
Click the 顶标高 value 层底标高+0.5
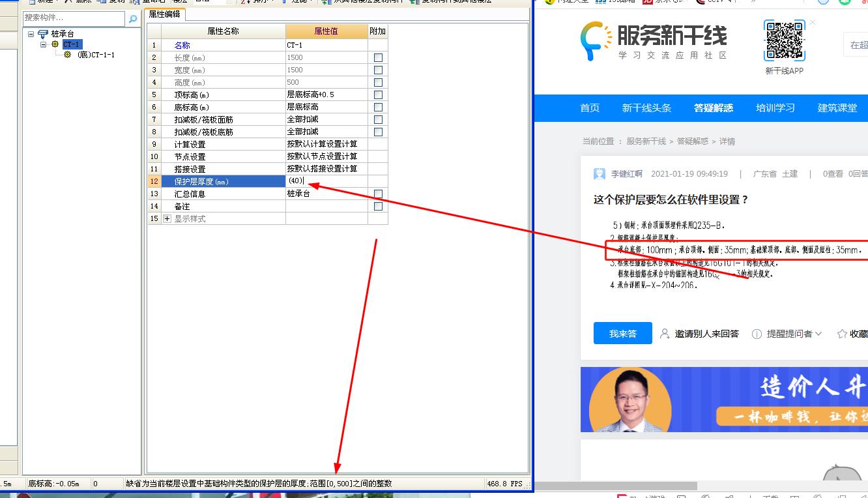[326, 95]
